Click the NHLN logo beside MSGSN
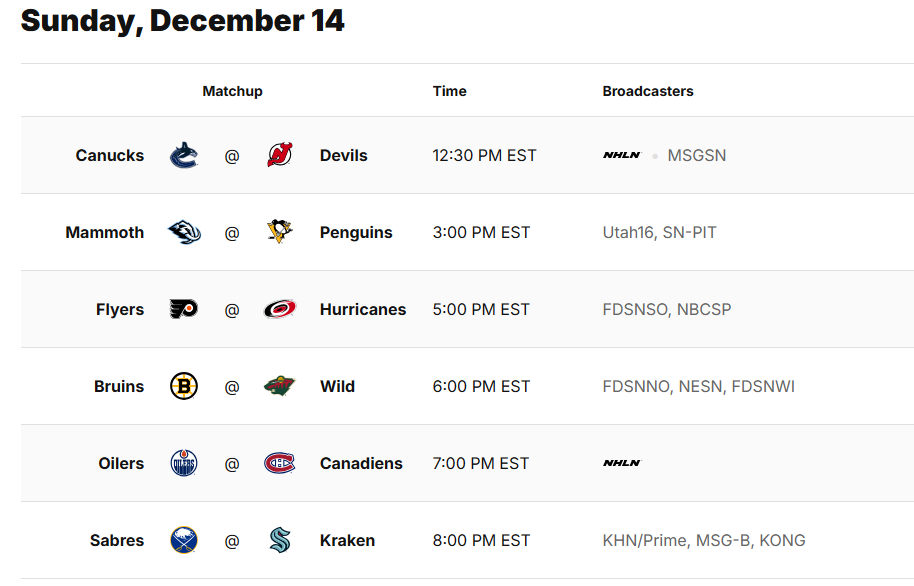 621,155
